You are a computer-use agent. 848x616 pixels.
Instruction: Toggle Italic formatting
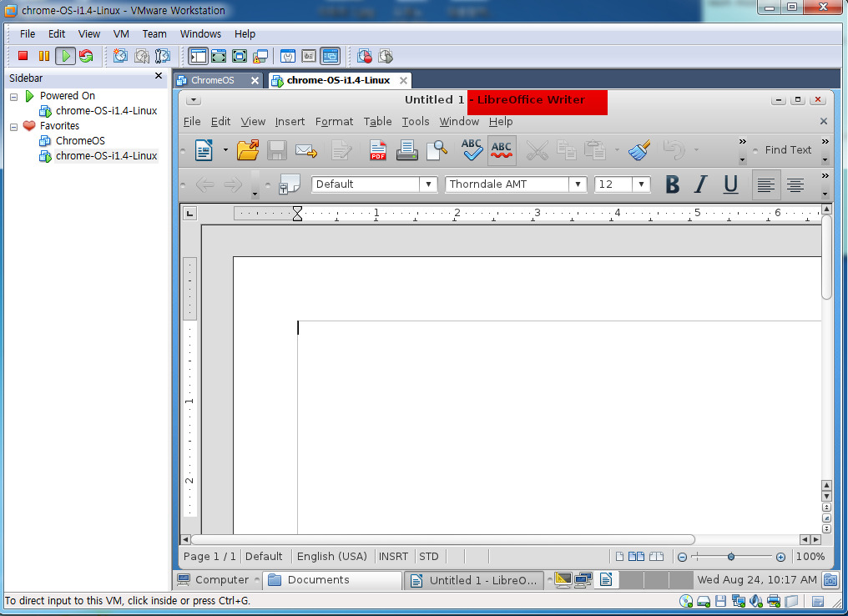[x=701, y=184]
